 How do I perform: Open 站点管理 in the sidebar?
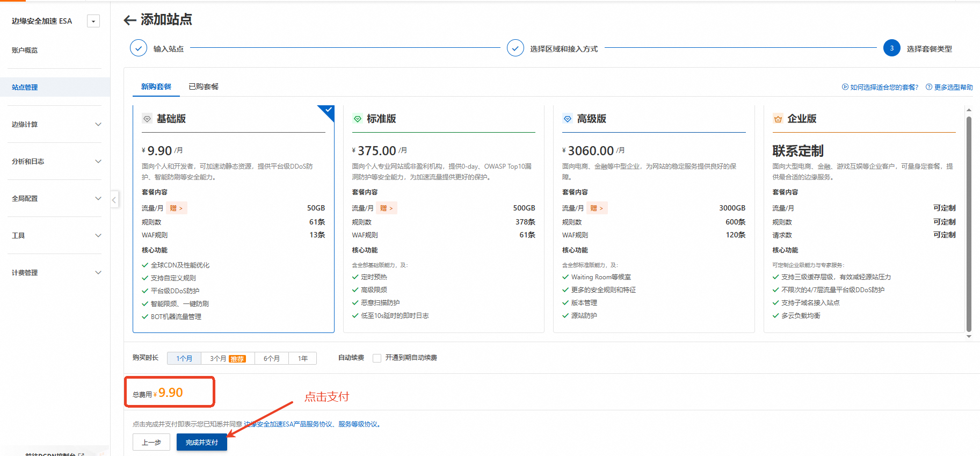(55, 87)
